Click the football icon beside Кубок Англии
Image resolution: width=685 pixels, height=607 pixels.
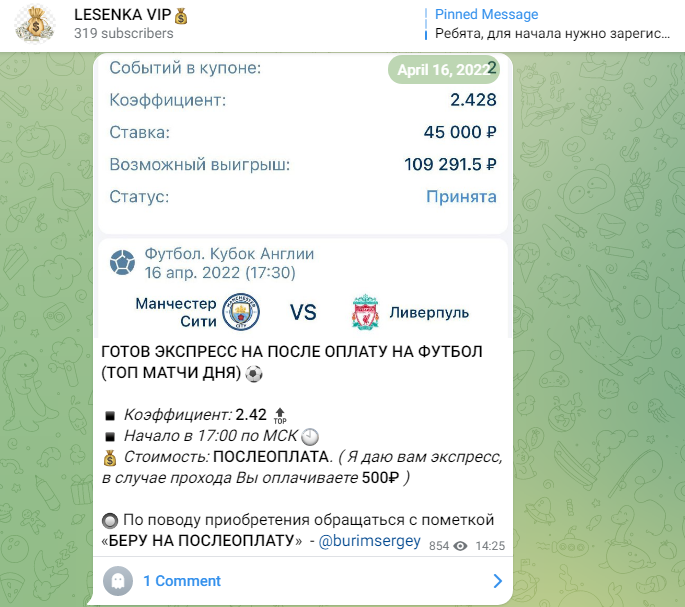click(x=122, y=263)
